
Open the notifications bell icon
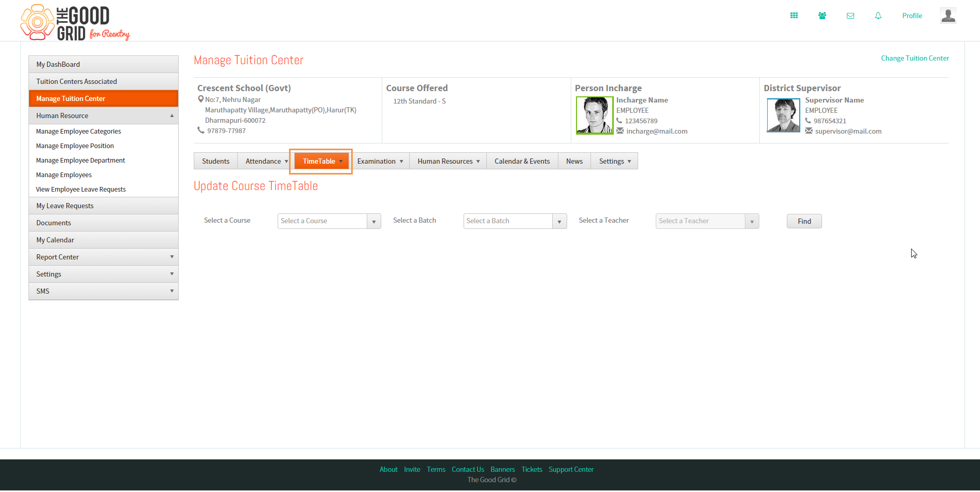[878, 16]
